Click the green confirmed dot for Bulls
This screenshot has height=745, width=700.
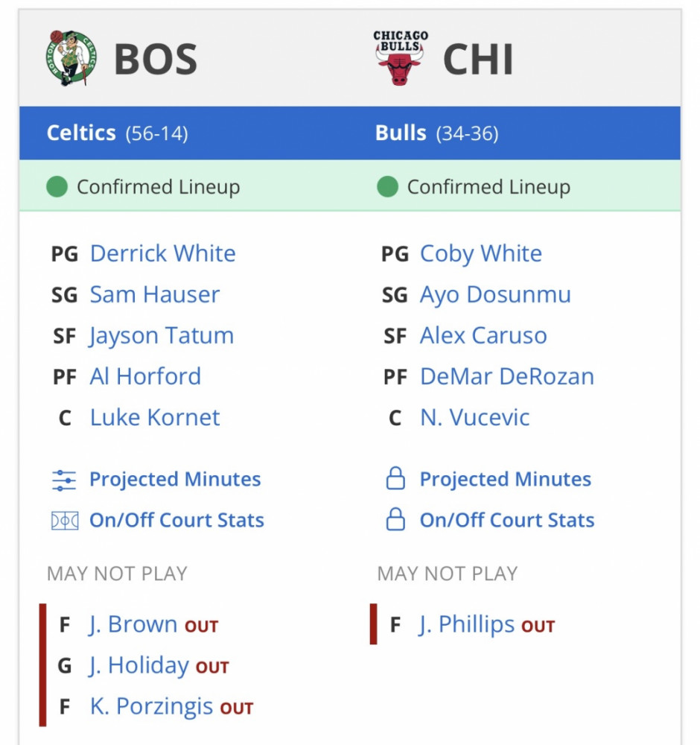pyautogui.click(x=387, y=186)
